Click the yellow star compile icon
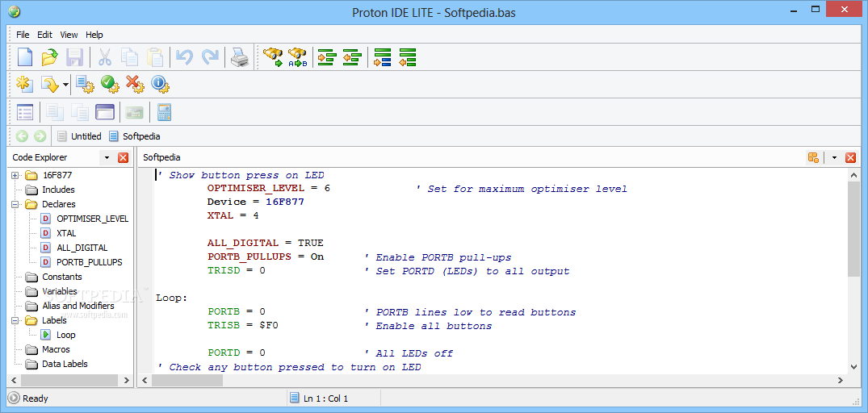This screenshot has width=868, height=413. pyautogui.click(x=25, y=84)
